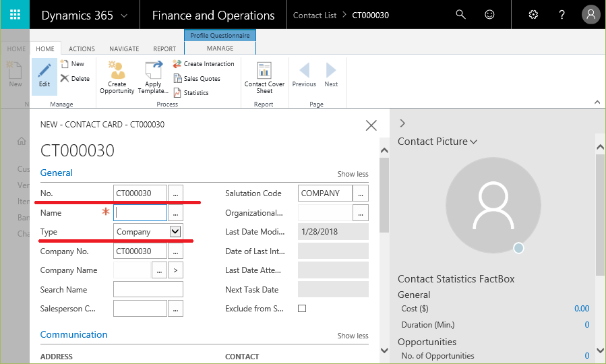
Task: Open the Dynamics 365 dropdown chevron
Action: coord(124,16)
